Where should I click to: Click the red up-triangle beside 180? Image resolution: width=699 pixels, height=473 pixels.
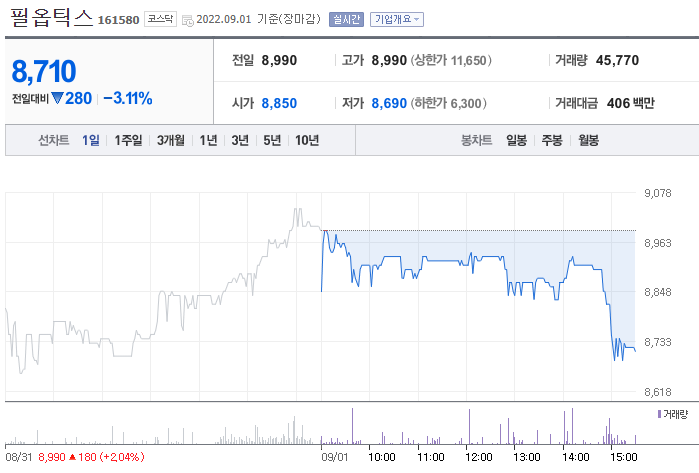click(x=72, y=457)
